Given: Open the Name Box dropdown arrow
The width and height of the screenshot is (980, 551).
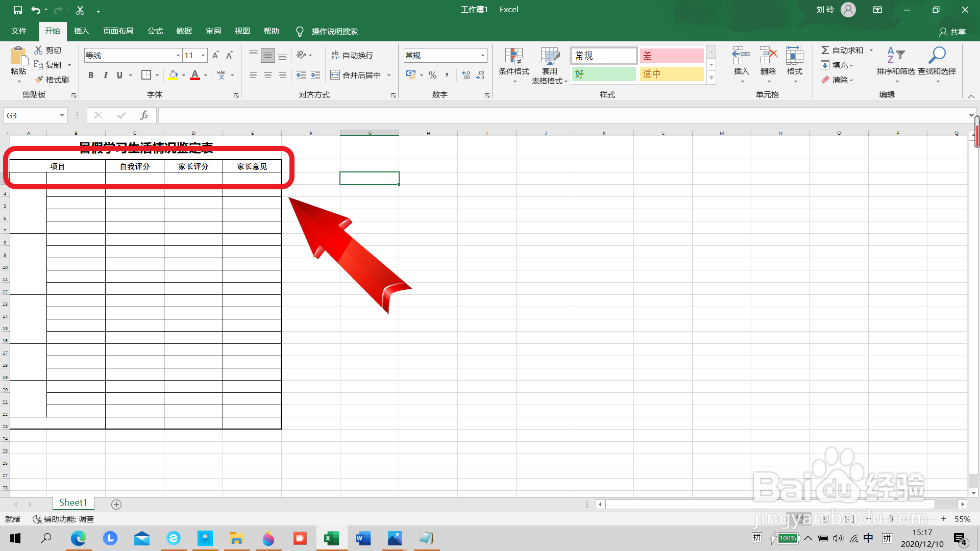Looking at the screenshot, I should 62,115.
